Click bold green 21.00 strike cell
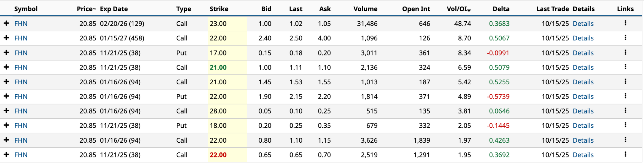Viewport: 644px width, 164px height. coord(218,67)
